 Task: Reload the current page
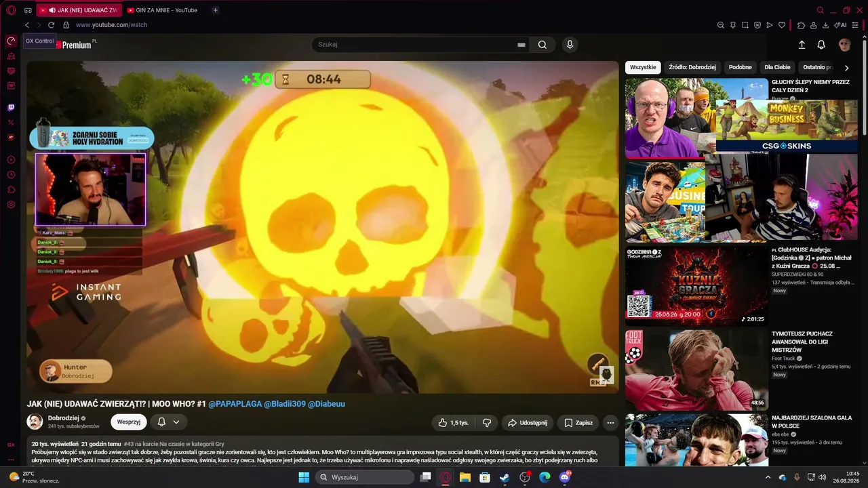click(x=51, y=25)
